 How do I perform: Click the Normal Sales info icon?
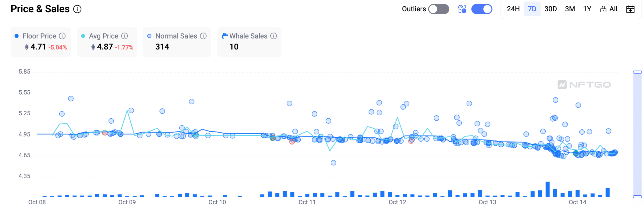click(203, 36)
